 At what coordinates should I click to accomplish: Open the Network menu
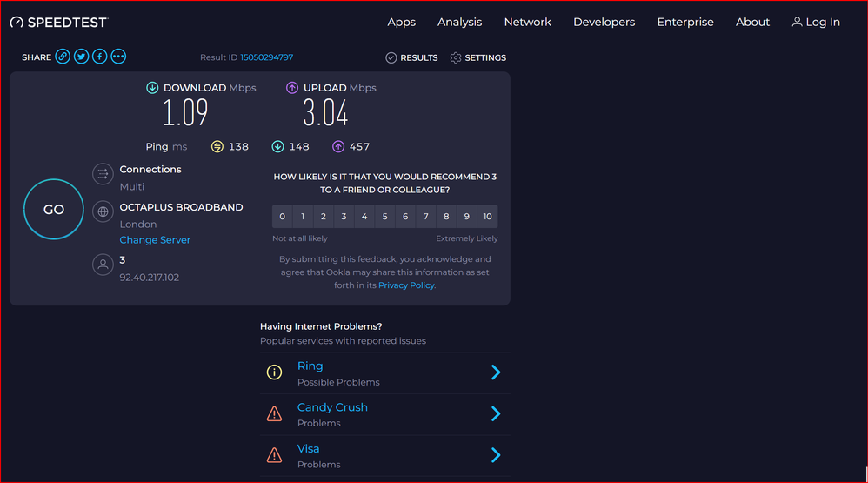[x=528, y=22]
